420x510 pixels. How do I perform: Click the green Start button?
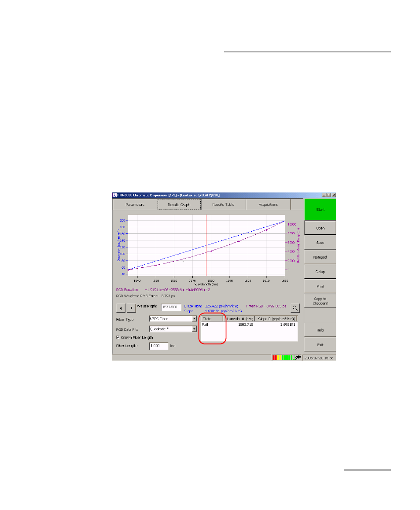coord(320,210)
